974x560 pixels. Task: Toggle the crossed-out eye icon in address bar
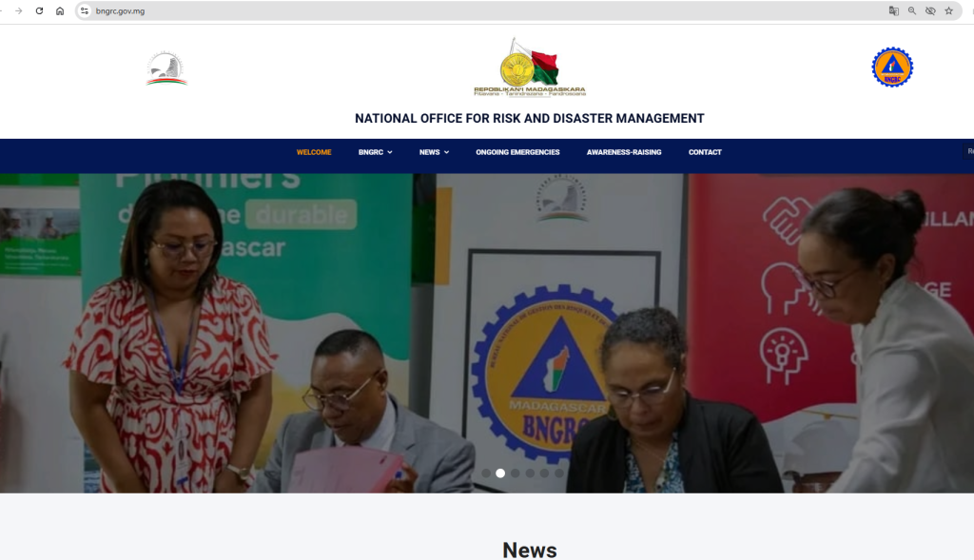(x=930, y=11)
